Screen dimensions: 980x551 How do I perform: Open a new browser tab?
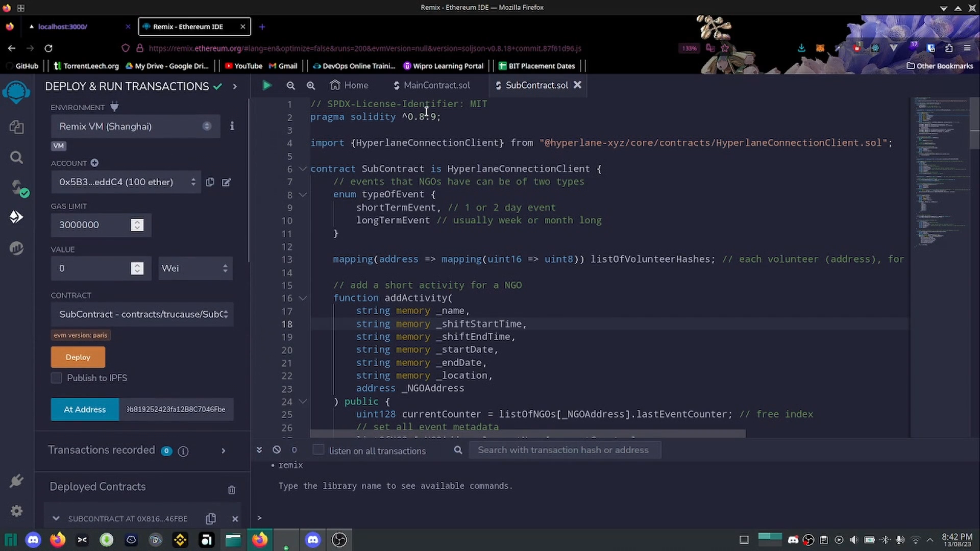[x=262, y=27]
